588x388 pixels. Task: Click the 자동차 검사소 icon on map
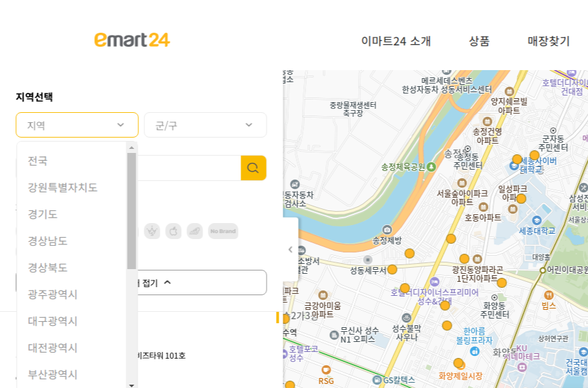coord(295,184)
